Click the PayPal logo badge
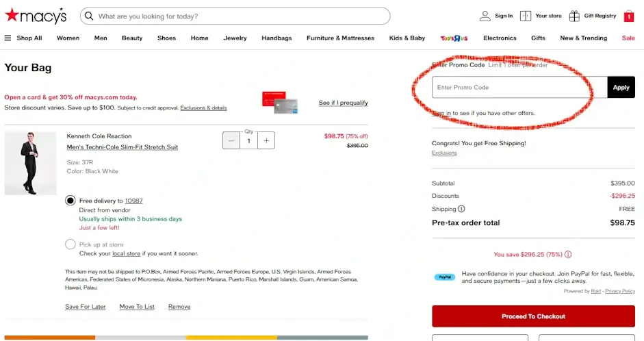 point(445,277)
